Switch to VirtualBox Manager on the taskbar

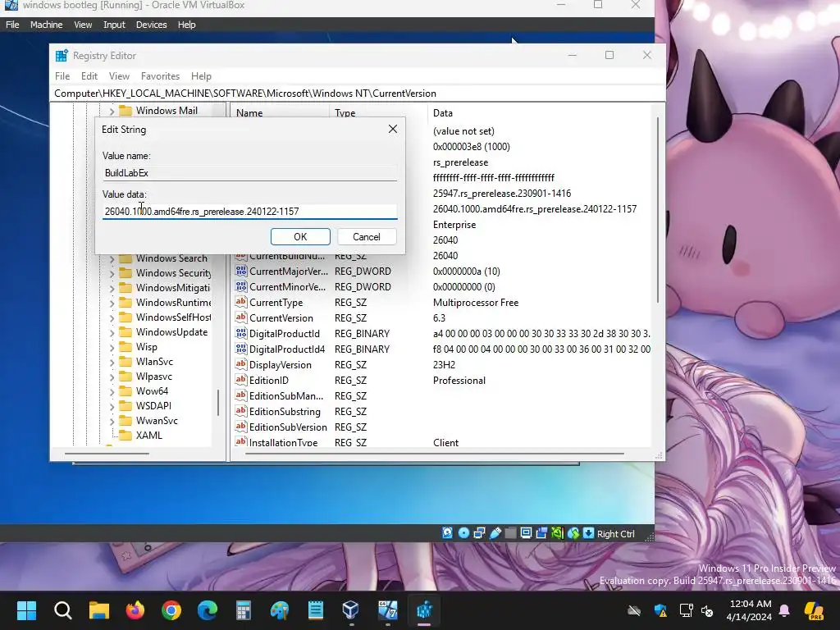coord(351,610)
